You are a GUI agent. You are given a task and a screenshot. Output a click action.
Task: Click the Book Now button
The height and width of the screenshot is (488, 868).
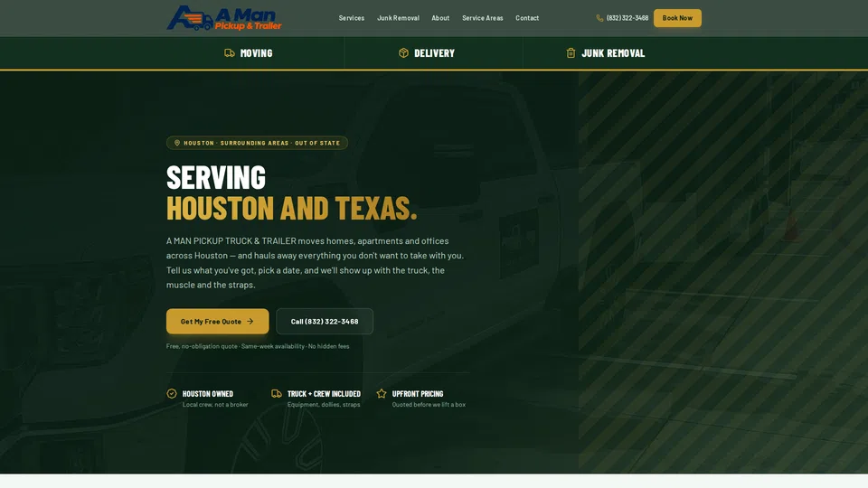point(677,18)
